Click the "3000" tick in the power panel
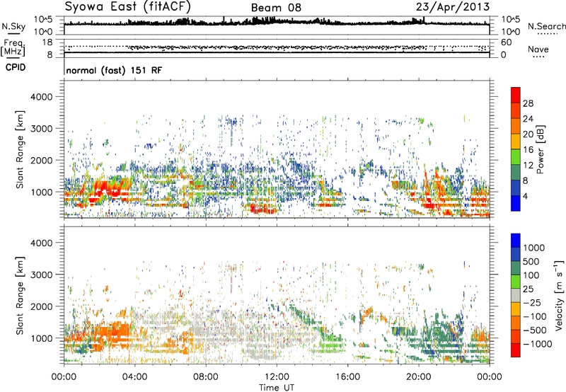Viewport: 566px width, 392px height. pyautogui.click(x=41, y=129)
